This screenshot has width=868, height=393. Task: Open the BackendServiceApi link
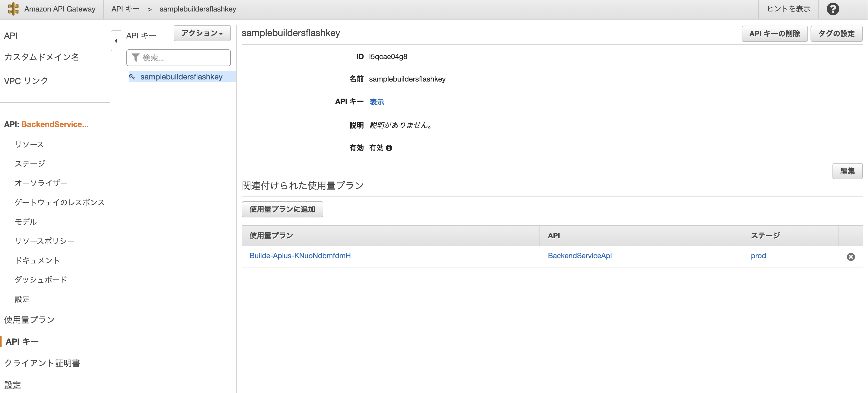coord(579,256)
